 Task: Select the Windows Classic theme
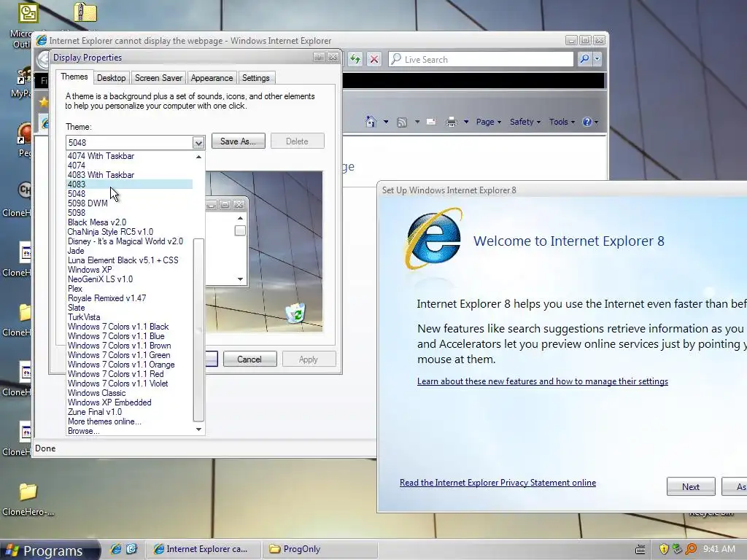pos(130,393)
